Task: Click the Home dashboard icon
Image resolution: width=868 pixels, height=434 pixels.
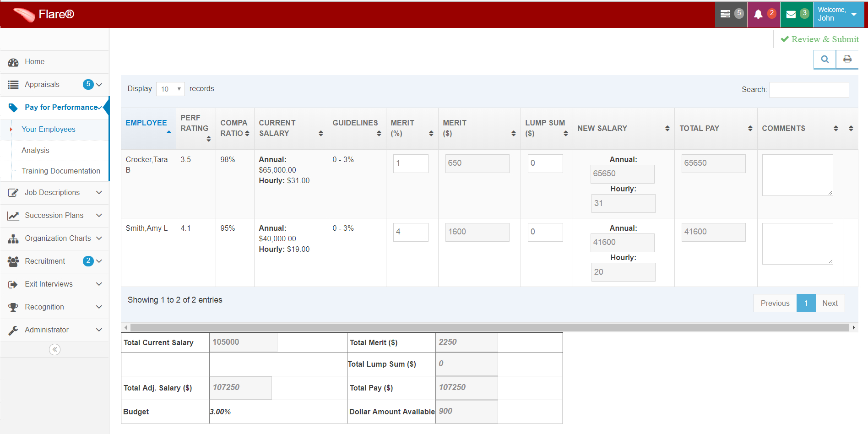Action: click(13, 62)
